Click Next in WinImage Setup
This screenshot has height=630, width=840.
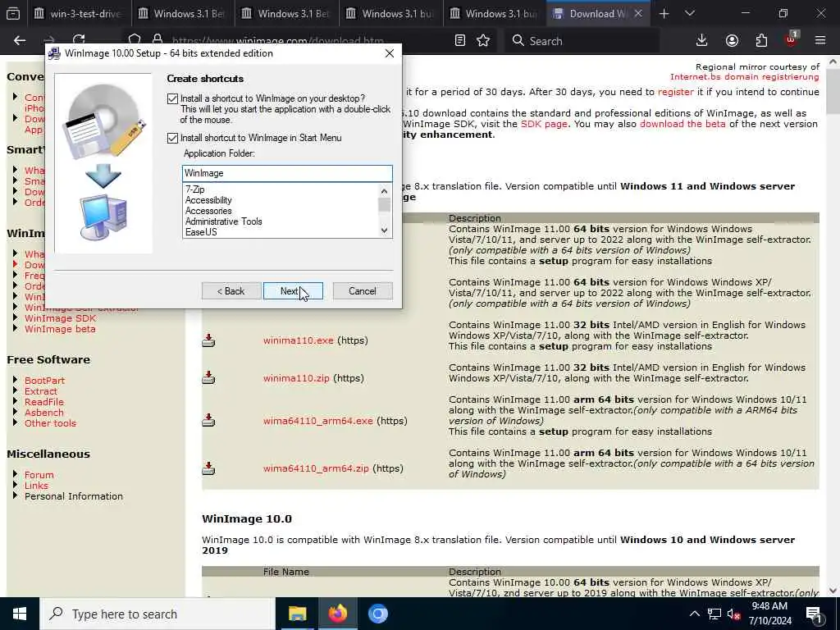click(x=293, y=291)
